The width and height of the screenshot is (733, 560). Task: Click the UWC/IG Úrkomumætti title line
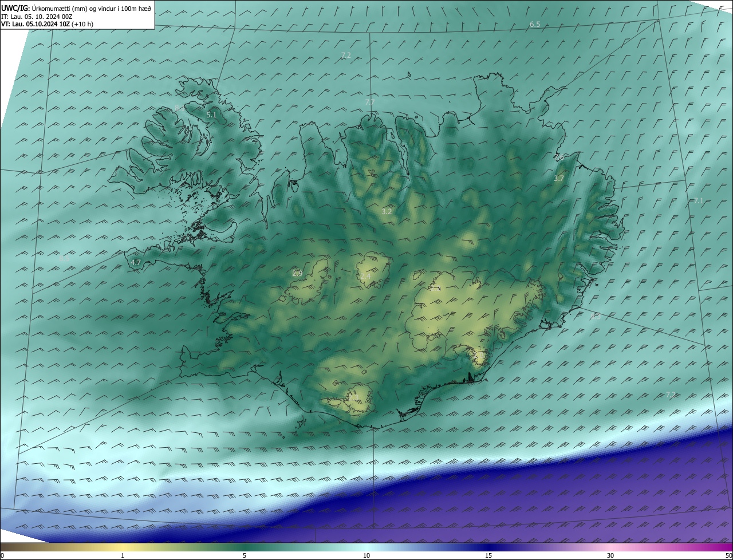coord(76,7)
